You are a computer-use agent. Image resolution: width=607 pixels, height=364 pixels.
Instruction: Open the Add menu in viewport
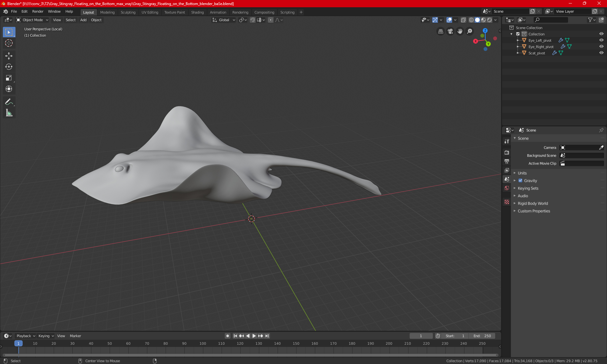point(83,20)
